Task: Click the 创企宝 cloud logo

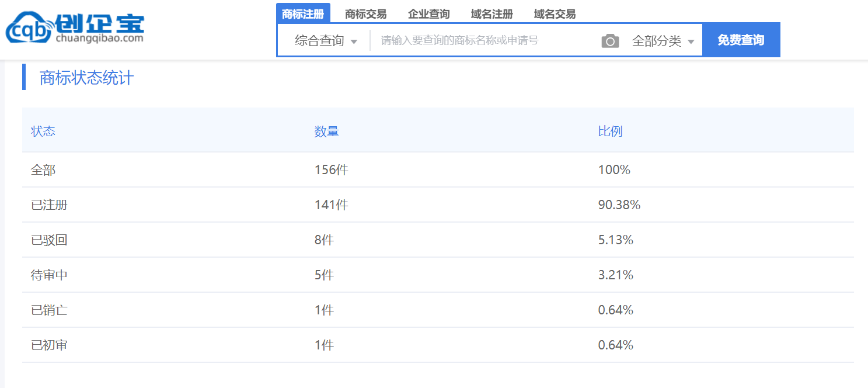Action: pos(75,28)
